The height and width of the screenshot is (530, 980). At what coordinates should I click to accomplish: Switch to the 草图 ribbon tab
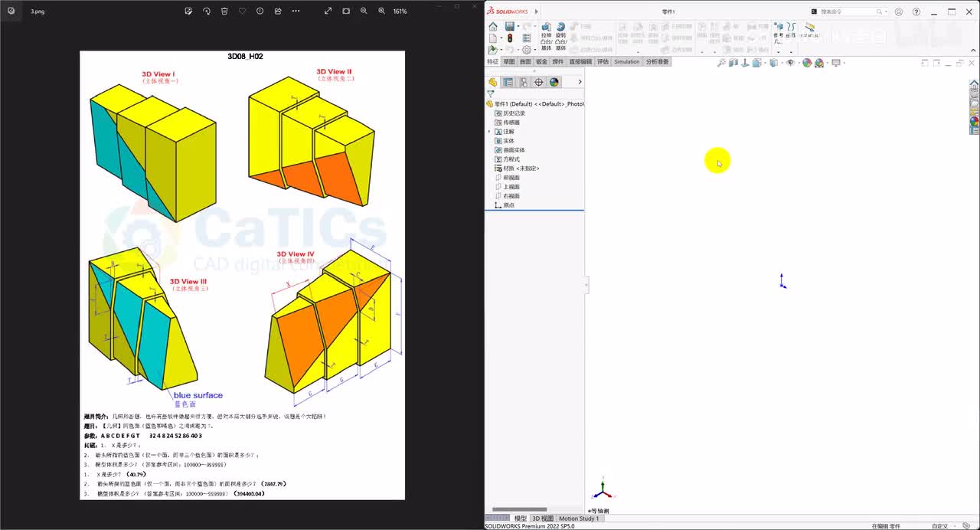[509, 62]
